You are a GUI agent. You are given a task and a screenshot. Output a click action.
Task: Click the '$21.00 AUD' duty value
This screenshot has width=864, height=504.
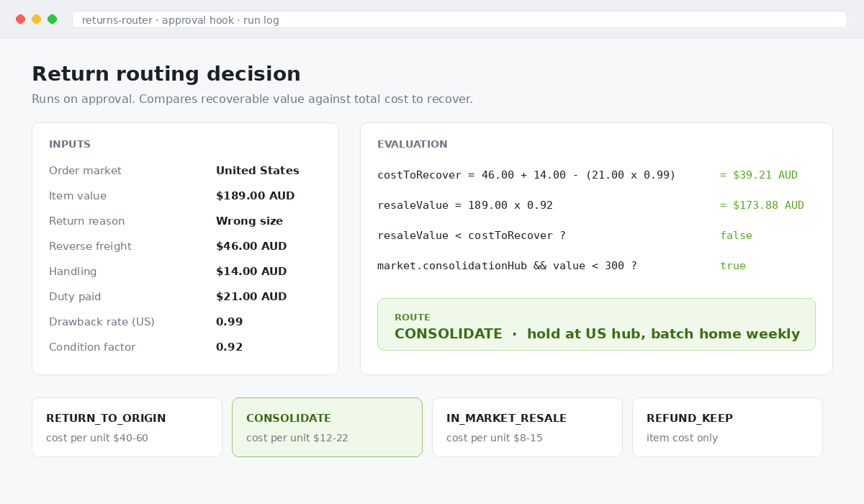coord(251,297)
